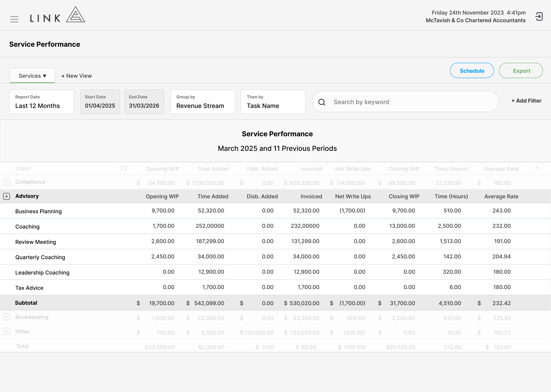Click subtotal invoiced 530,020.00 value

[304, 303]
